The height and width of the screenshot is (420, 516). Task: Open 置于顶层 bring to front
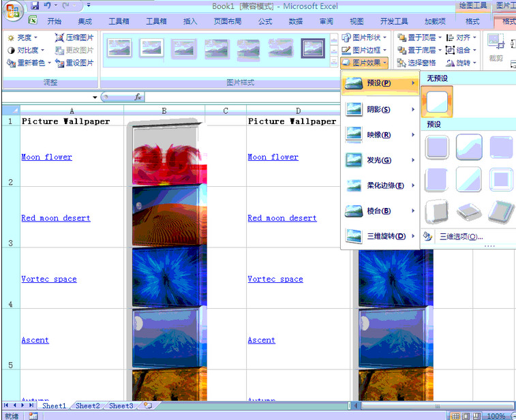point(419,38)
